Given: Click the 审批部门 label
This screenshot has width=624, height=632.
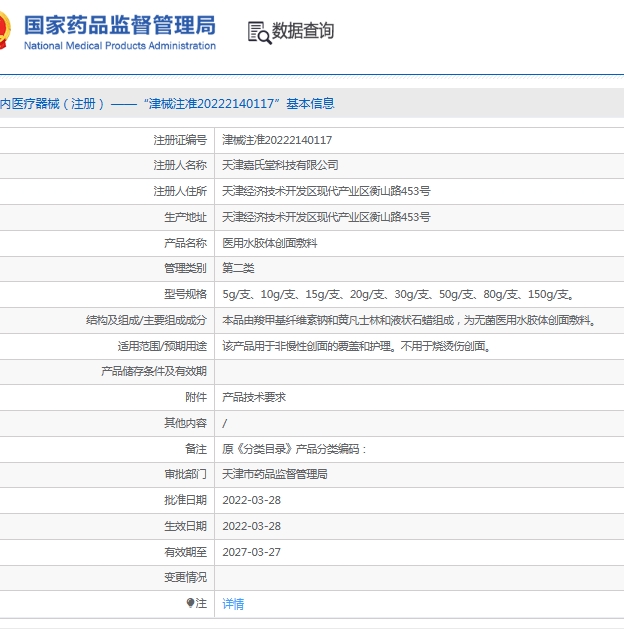Looking at the screenshot, I should (185, 474).
